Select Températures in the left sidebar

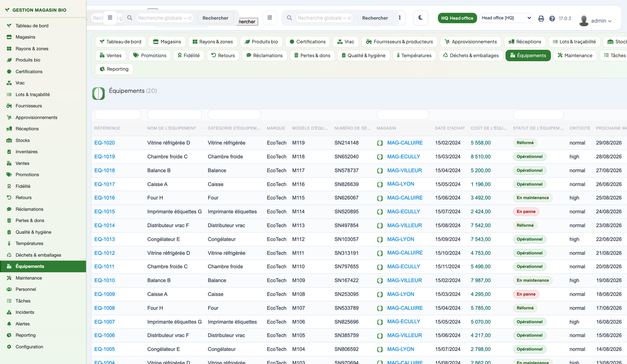pyautogui.click(x=43, y=244)
